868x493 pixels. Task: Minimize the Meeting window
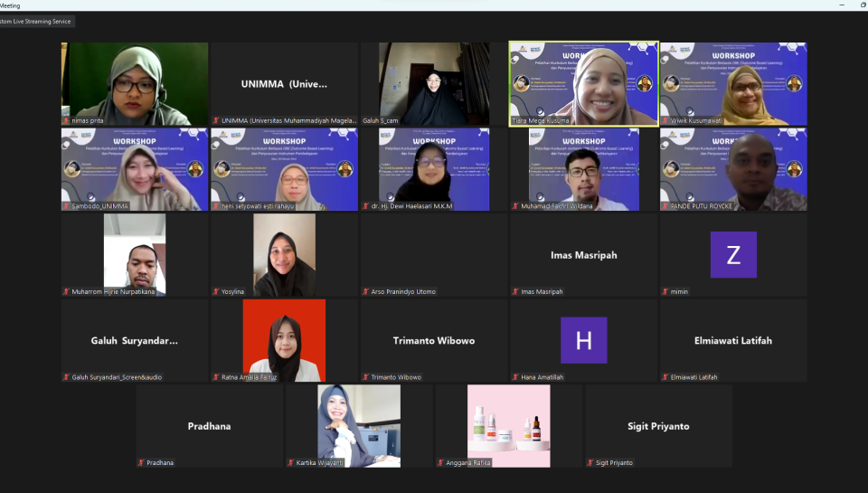pyautogui.click(x=842, y=5)
